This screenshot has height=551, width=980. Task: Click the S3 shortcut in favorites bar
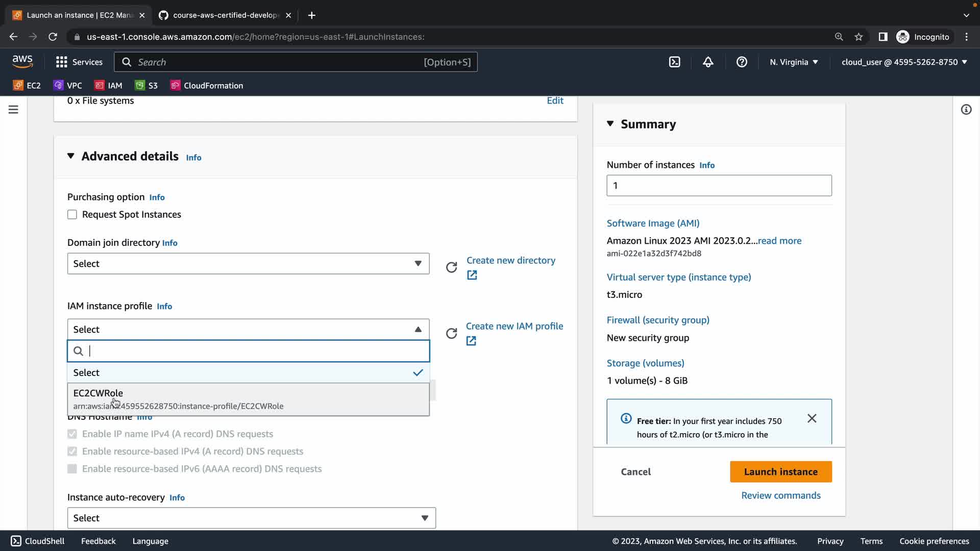tap(146, 86)
